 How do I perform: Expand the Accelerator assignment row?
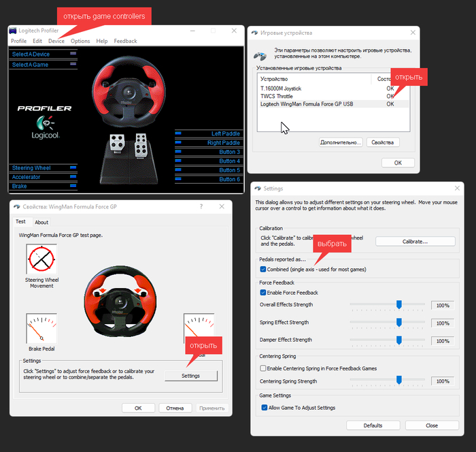(43, 177)
